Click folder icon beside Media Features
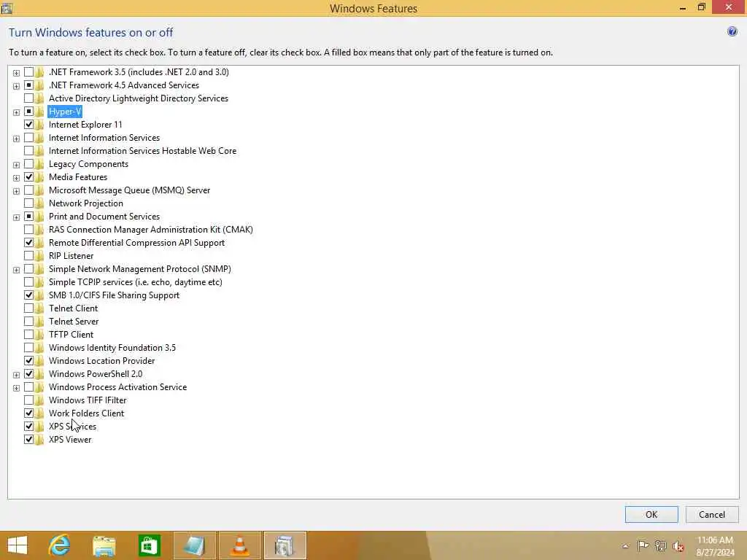The width and height of the screenshot is (747, 560). pyautogui.click(x=39, y=177)
